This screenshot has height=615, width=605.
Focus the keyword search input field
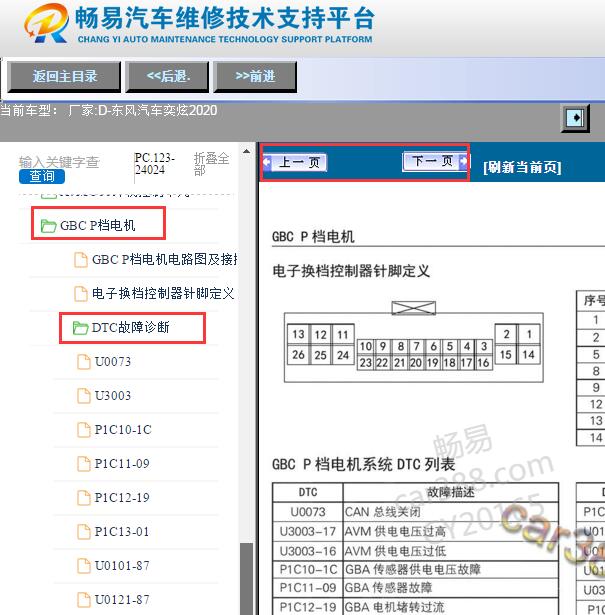click(x=59, y=162)
